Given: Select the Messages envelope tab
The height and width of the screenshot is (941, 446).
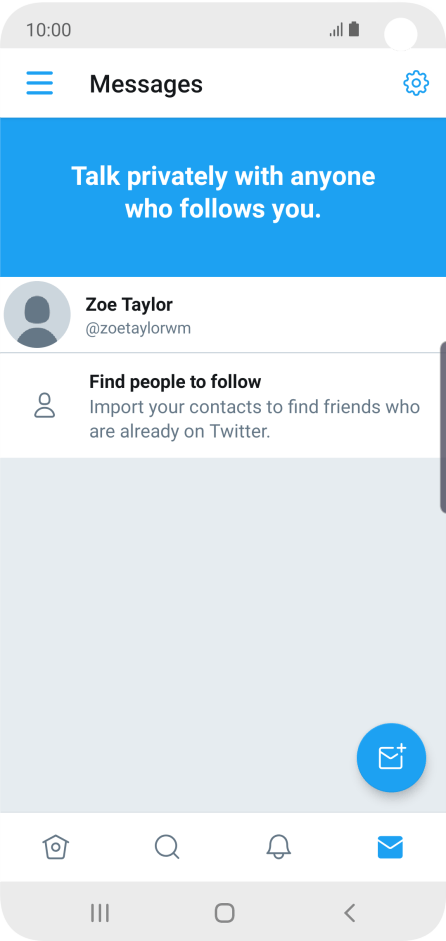Looking at the screenshot, I should pos(390,847).
